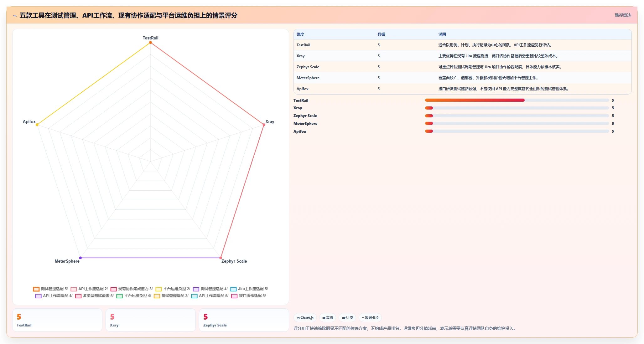Click the Zephyr Scale data point on the radar
This screenshot has height=344, width=644.
click(x=221, y=258)
